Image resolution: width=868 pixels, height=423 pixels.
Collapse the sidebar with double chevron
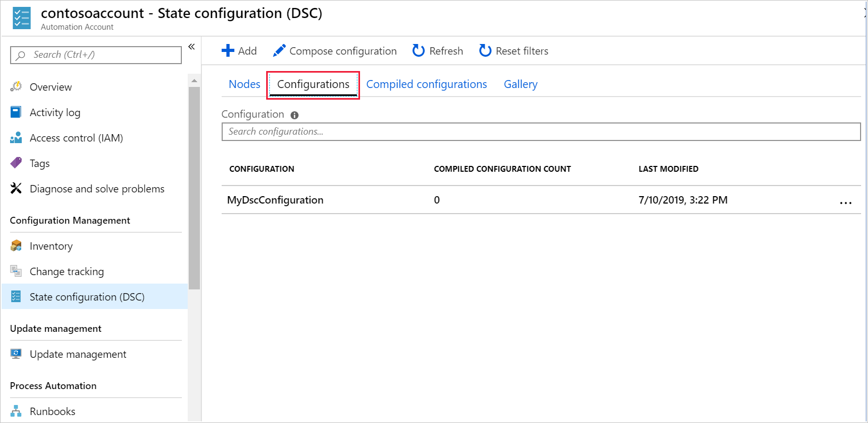point(191,47)
